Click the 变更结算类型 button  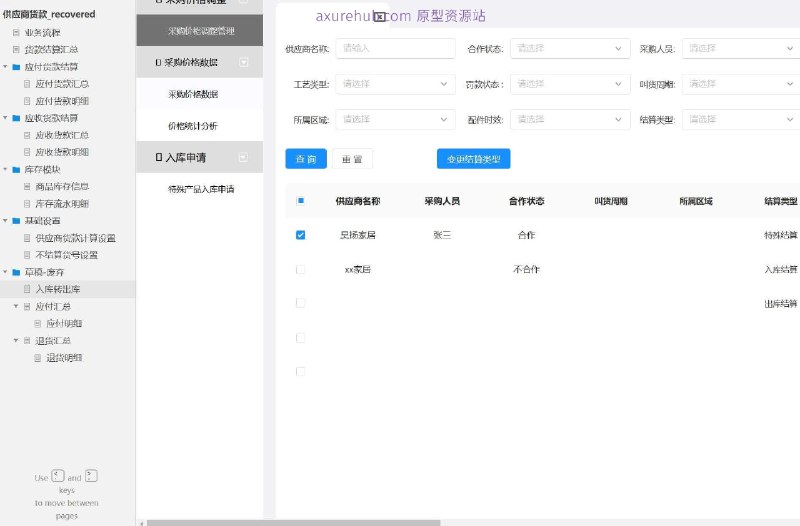click(x=473, y=159)
